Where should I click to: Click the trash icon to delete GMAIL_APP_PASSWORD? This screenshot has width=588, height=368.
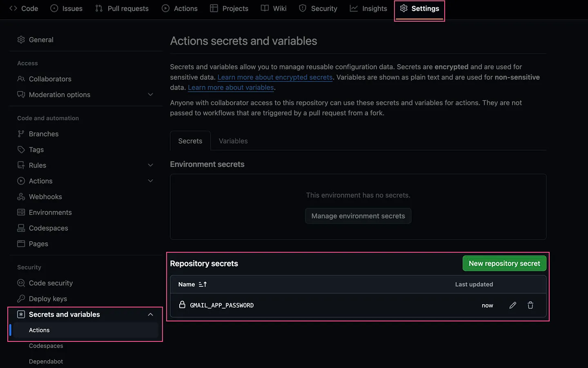[530, 305]
